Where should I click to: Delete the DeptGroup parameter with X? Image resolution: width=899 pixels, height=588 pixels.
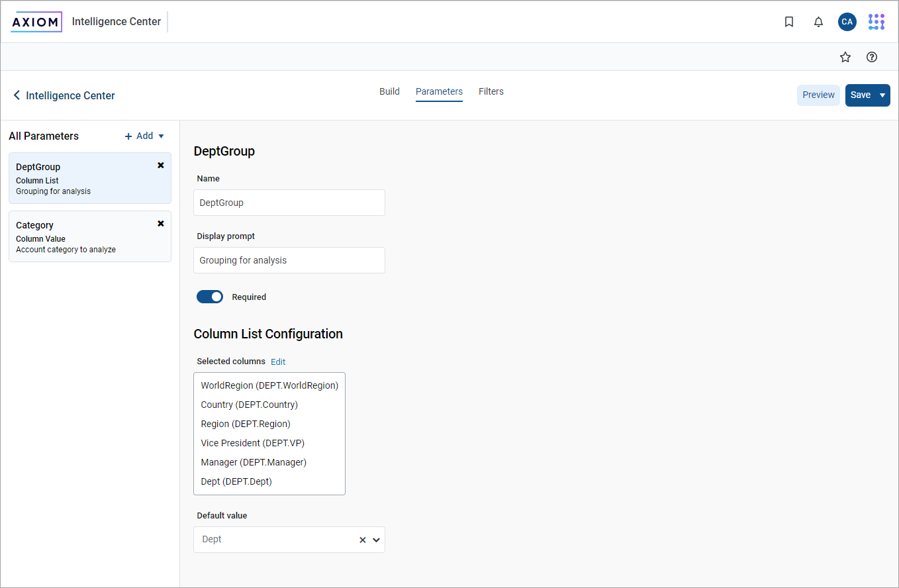(160, 166)
